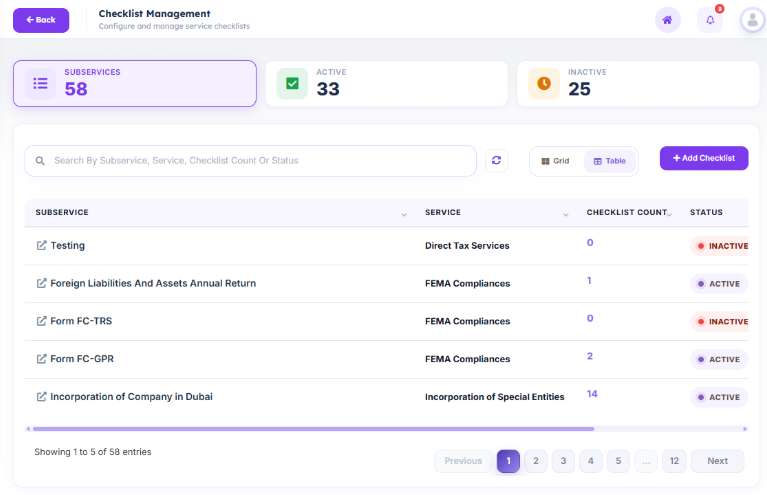767x495 pixels.
Task: Select the Active 33 stat card
Action: coord(386,84)
